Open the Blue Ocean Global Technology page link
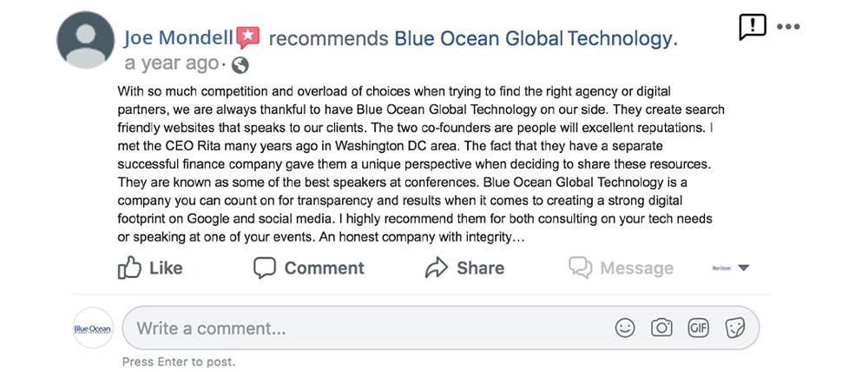The width and height of the screenshot is (868, 372). [536, 39]
